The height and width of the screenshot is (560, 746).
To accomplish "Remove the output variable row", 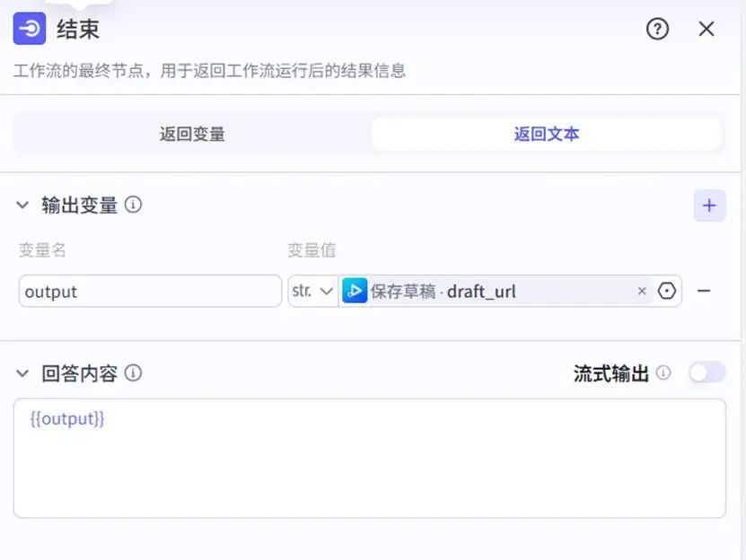I will point(704,291).
